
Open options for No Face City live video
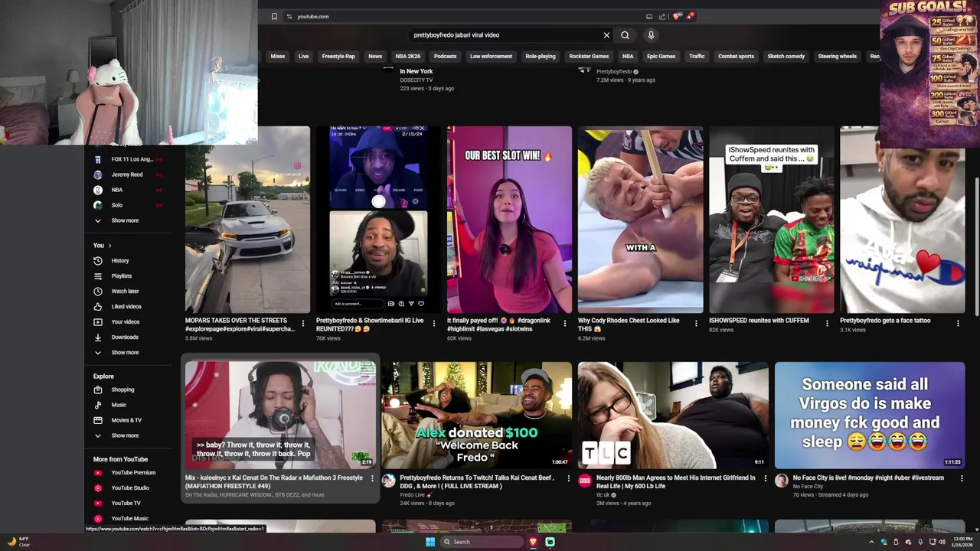point(962,478)
